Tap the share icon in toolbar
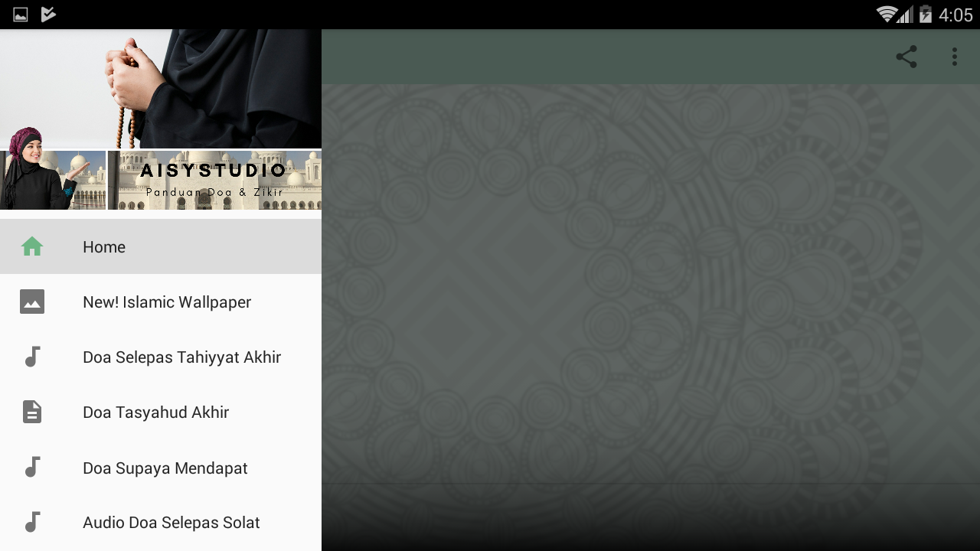This screenshot has height=551, width=980. (906, 57)
